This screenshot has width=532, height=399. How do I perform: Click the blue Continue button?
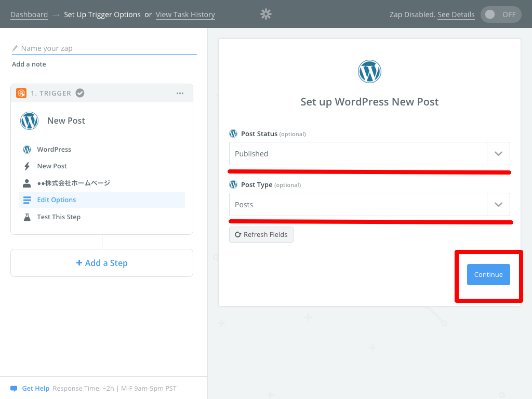(488, 274)
